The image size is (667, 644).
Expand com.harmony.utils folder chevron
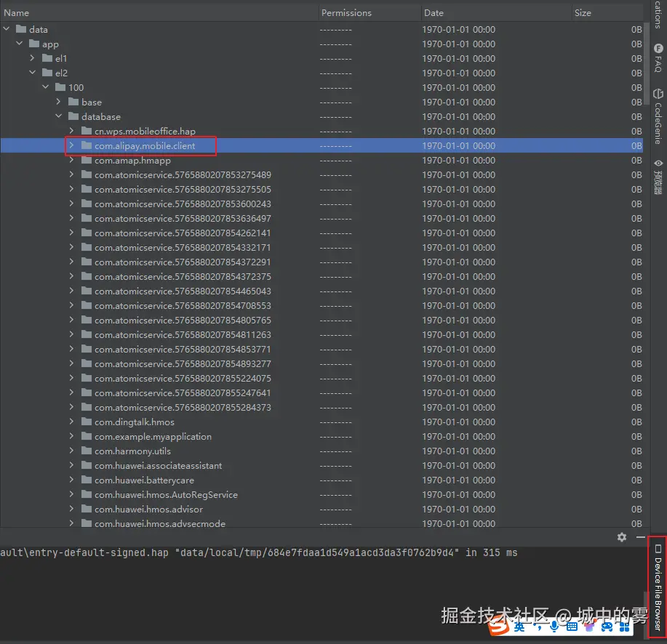(71, 451)
